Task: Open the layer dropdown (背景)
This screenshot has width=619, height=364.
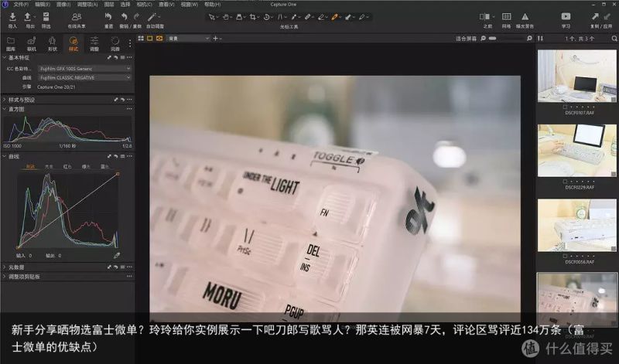Action: (x=188, y=39)
